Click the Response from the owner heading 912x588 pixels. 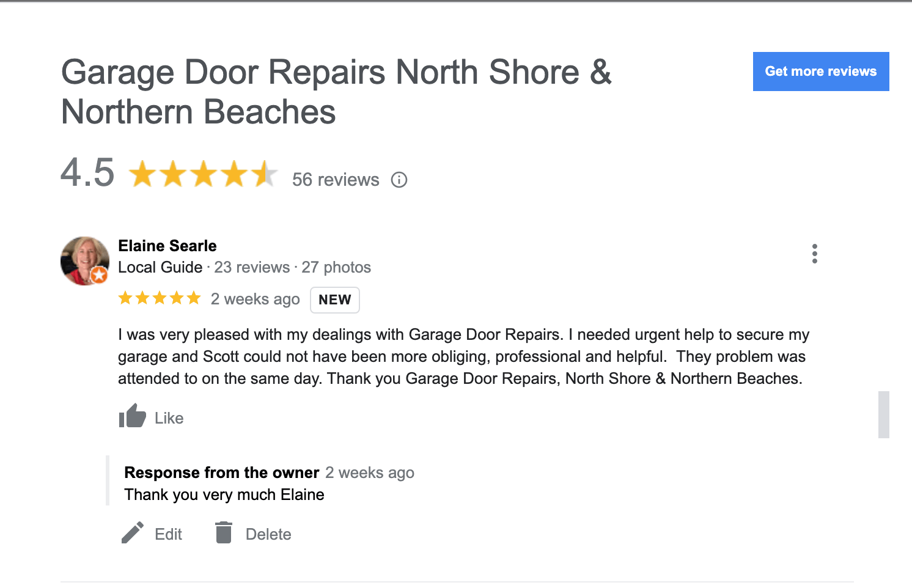[221, 472]
